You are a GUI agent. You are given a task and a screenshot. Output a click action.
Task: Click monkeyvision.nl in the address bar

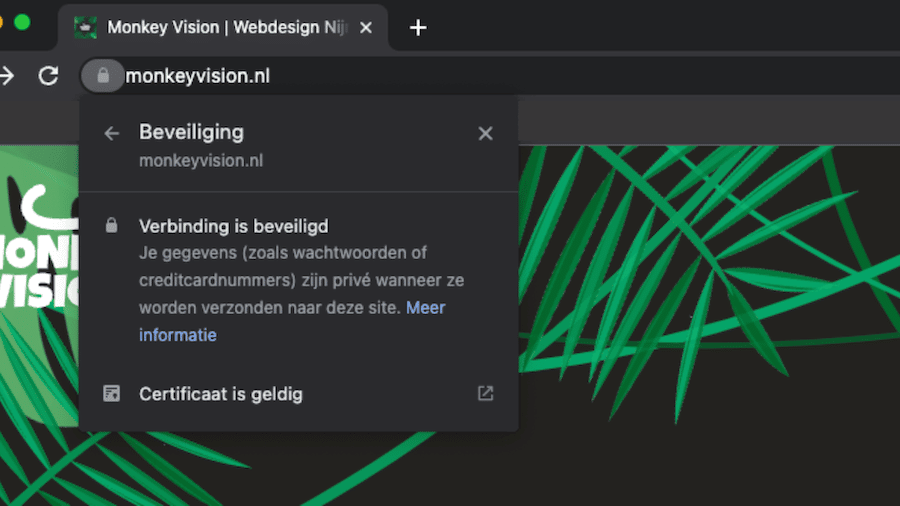tap(197, 76)
